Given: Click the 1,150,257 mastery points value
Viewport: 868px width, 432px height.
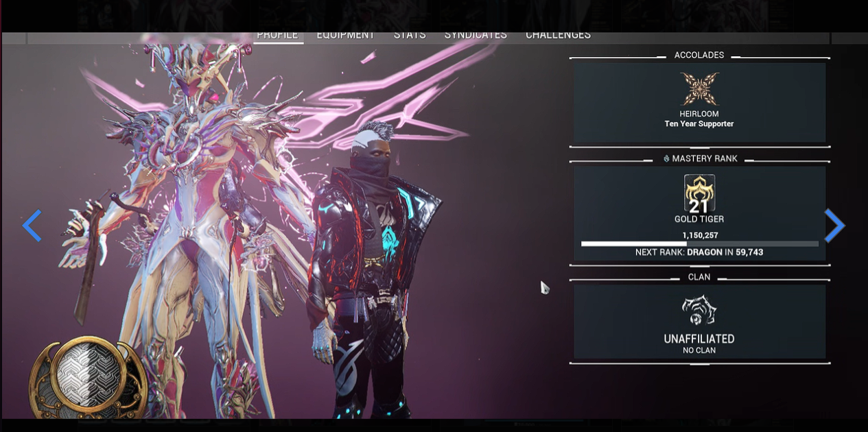Looking at the screenshot, I should [x=699, y=235].
